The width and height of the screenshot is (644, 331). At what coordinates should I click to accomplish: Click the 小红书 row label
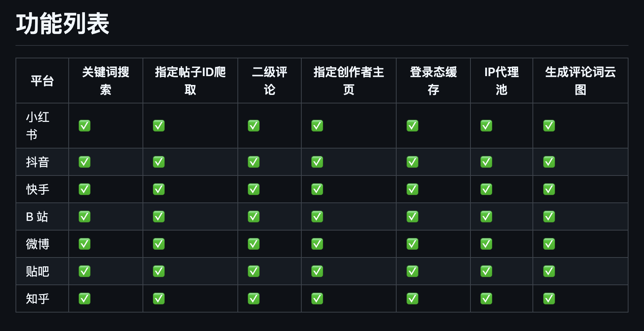38,126
